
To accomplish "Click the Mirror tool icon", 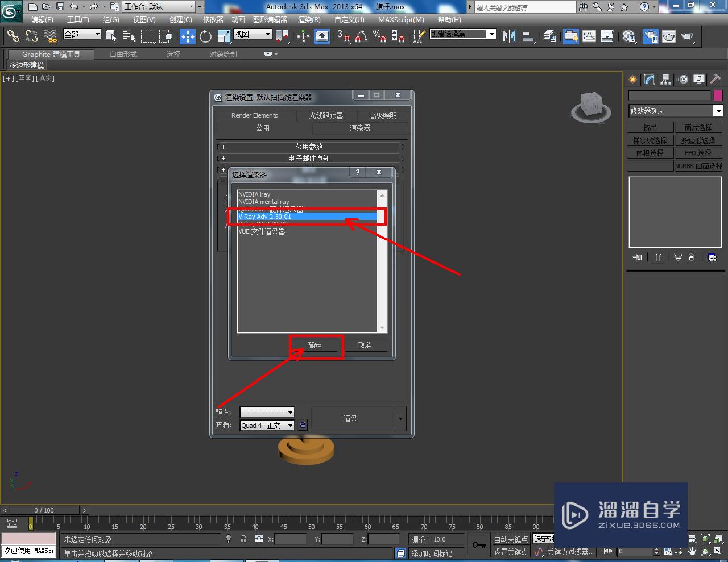I will click(x=510, y=36).
